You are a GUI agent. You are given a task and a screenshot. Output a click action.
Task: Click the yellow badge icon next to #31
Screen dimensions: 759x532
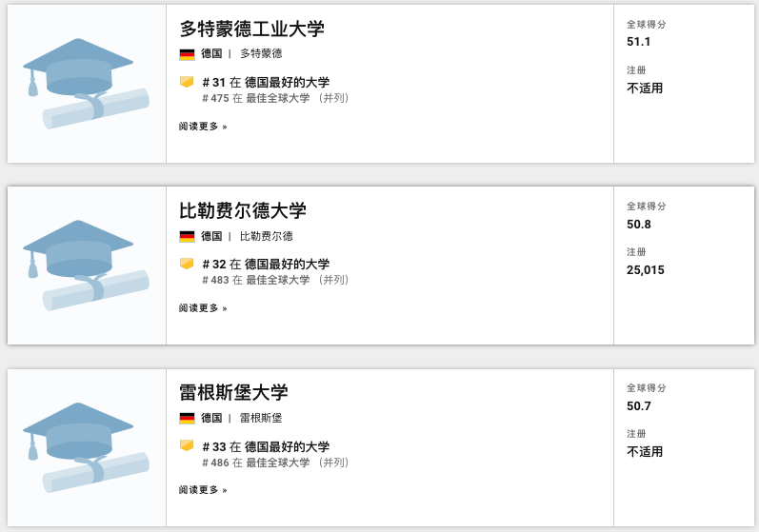[187, 82]
